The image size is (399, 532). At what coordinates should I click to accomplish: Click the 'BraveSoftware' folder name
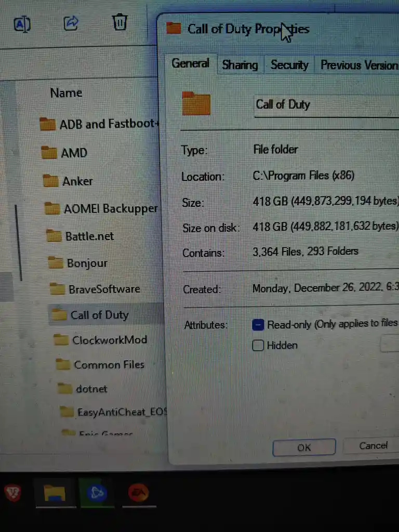coord(104,289)
